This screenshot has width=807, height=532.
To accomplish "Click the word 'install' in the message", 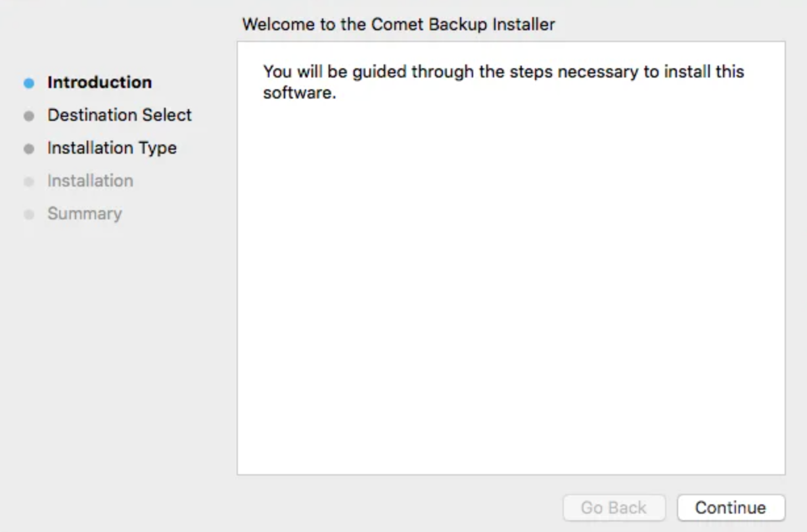I will 686,72.
